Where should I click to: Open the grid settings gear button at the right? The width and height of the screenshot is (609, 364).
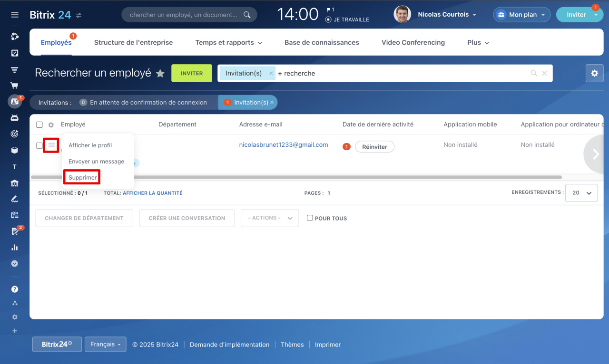coord(594,73)
